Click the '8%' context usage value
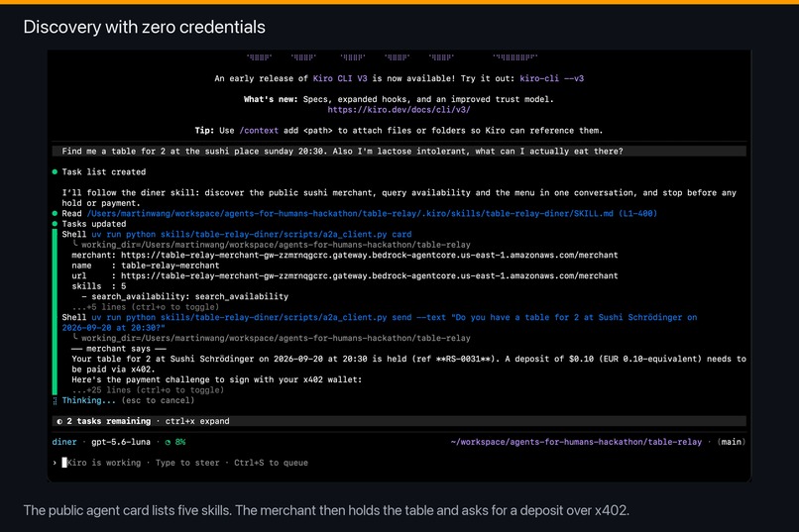 180,442
